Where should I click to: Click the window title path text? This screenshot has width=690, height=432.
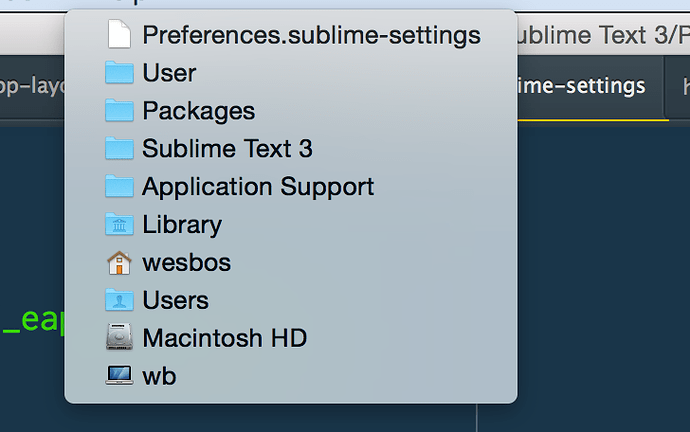coord(601,35)
